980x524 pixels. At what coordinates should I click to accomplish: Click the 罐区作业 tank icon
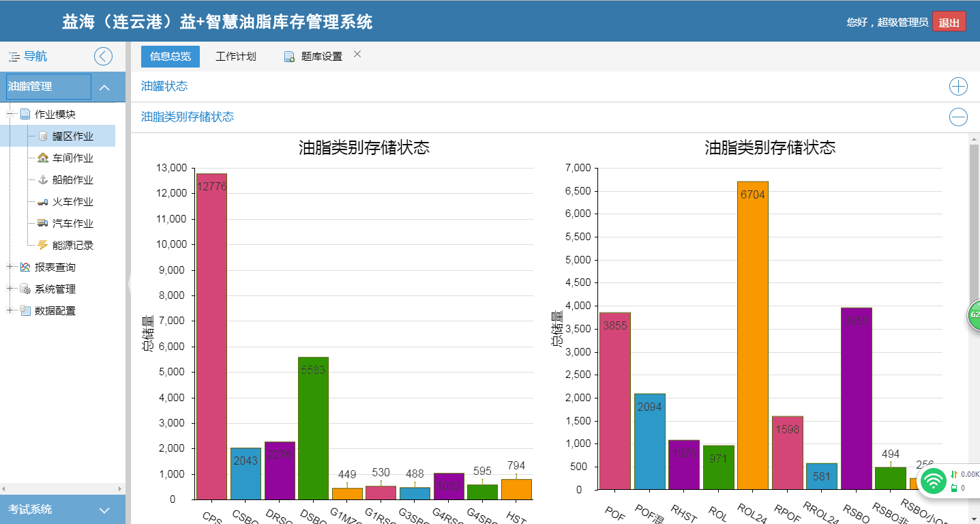43,136
